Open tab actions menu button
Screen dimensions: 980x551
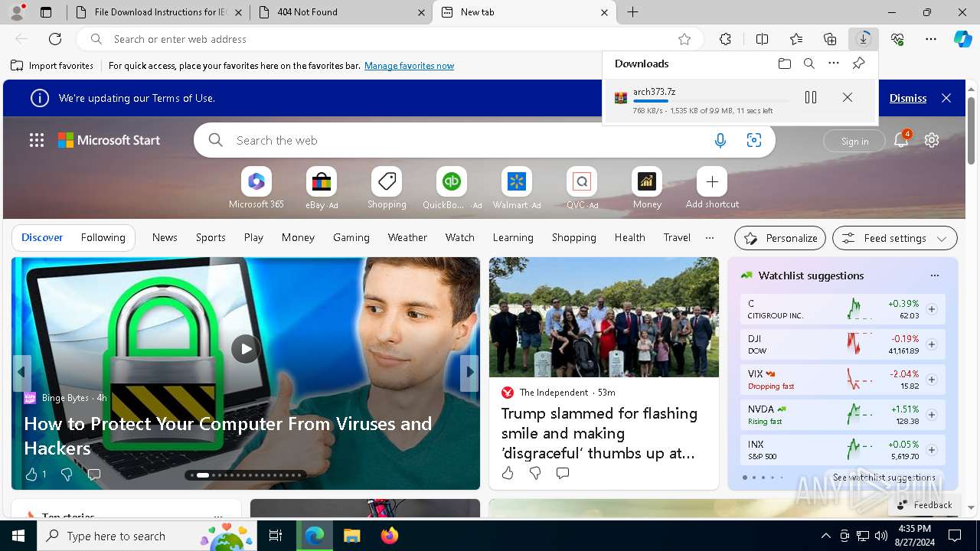point(46,12)
